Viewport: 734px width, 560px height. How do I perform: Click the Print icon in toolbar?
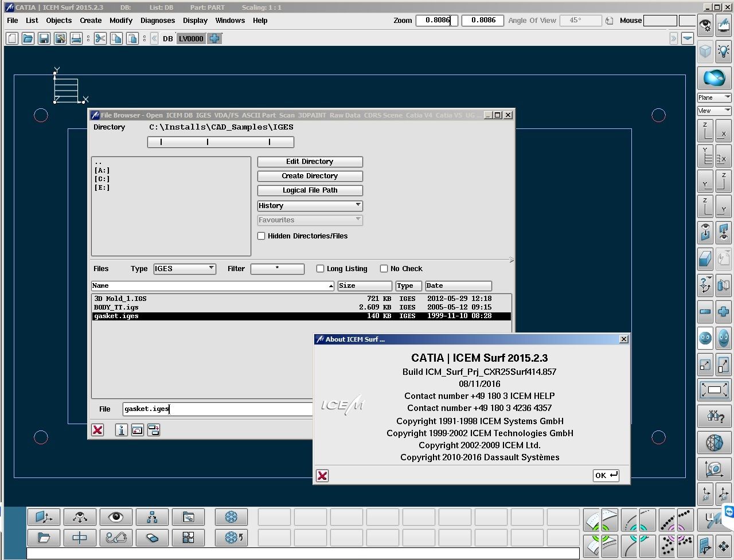tap(76, 38)
